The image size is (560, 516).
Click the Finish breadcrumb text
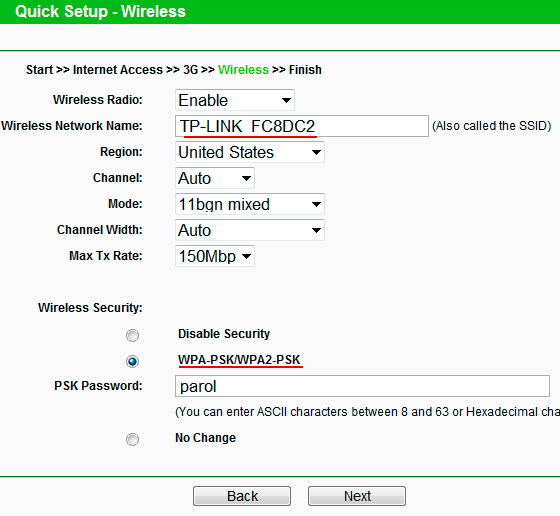pyautogui.click(x=305, y=70)
